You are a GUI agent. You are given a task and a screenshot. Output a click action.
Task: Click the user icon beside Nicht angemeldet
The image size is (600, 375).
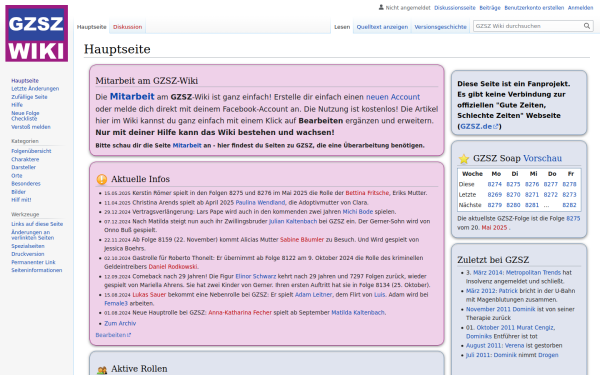381,7
